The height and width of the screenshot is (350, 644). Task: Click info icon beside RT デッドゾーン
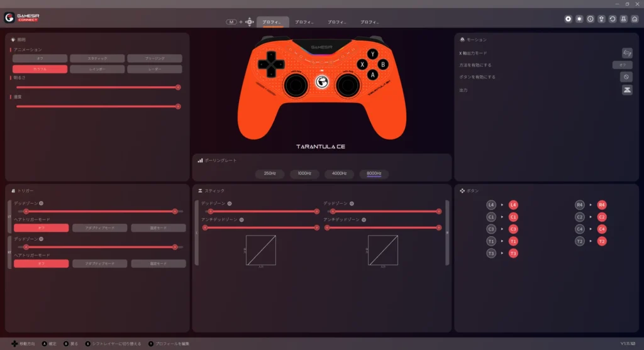pyautogui.click(x=41, y=239)
